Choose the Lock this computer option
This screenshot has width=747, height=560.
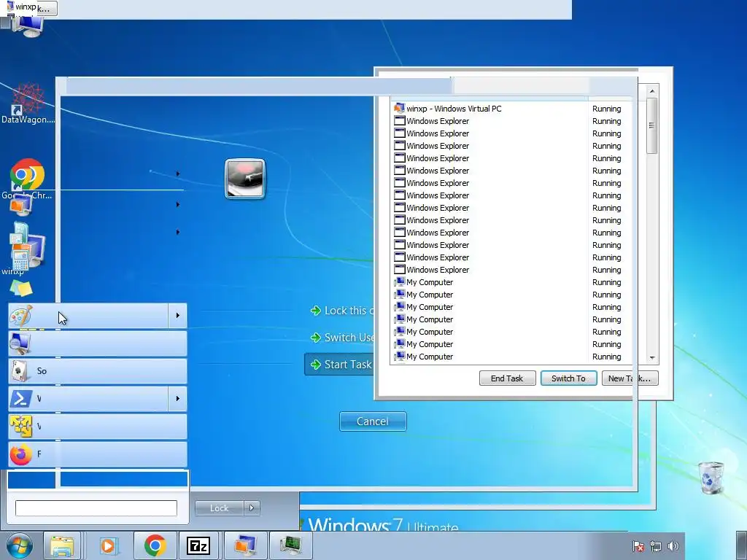tap(341, 311)
